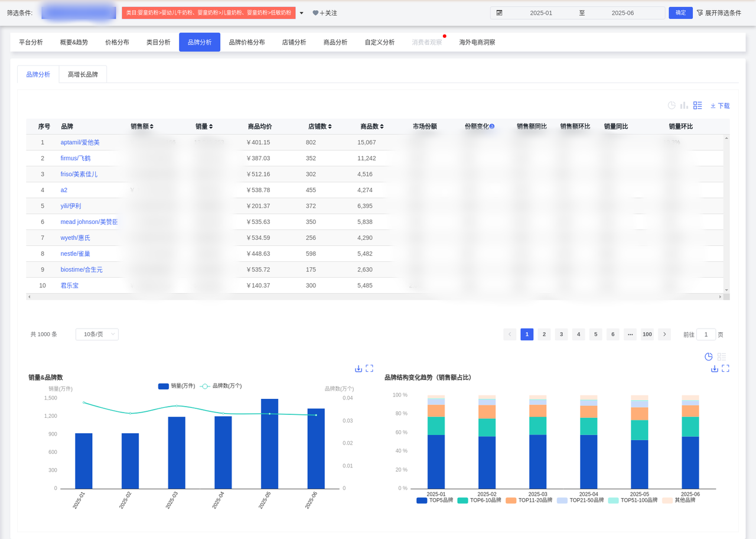Open 君乐宝 brand link

click(x=70, y=285)
